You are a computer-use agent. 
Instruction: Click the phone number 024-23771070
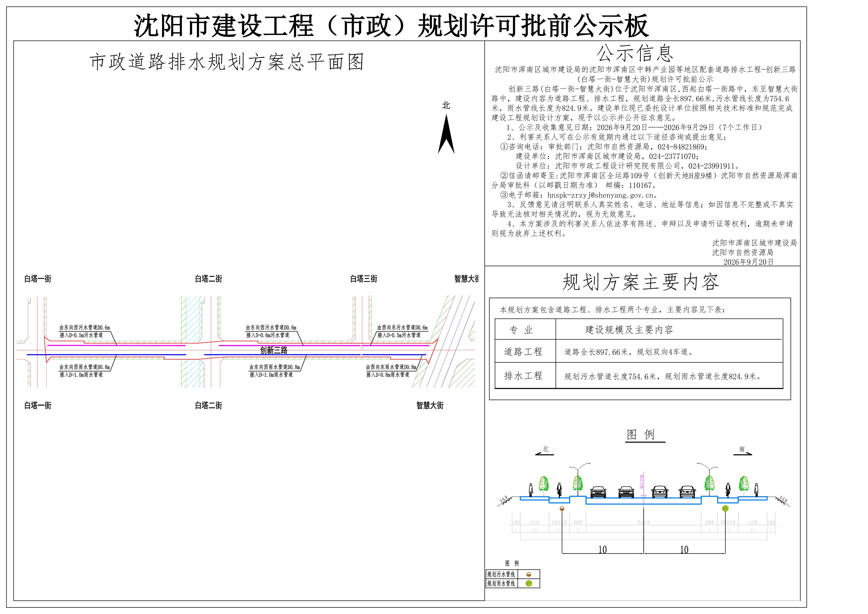click(673, 156)
